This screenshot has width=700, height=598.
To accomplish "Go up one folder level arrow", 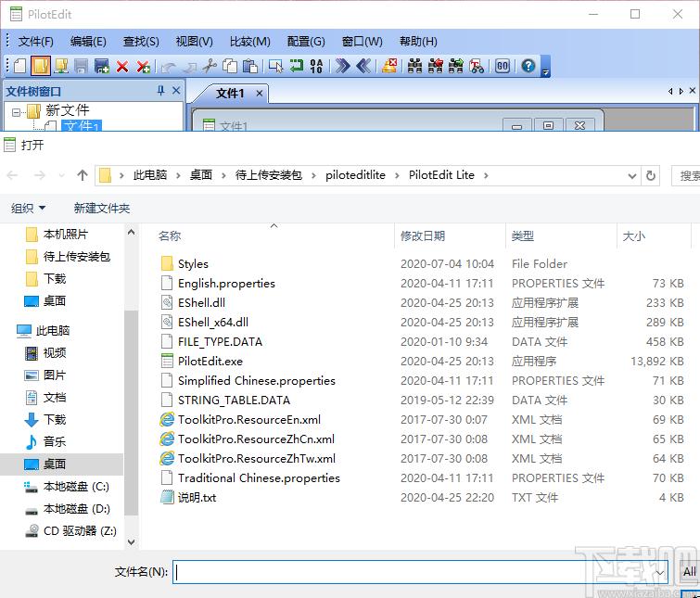I will click(83, 175).
